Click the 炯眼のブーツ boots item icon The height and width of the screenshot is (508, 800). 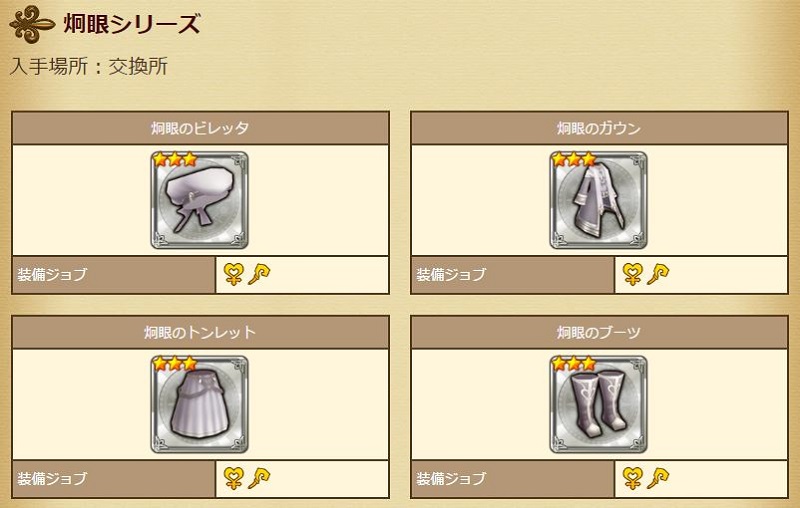598,404
